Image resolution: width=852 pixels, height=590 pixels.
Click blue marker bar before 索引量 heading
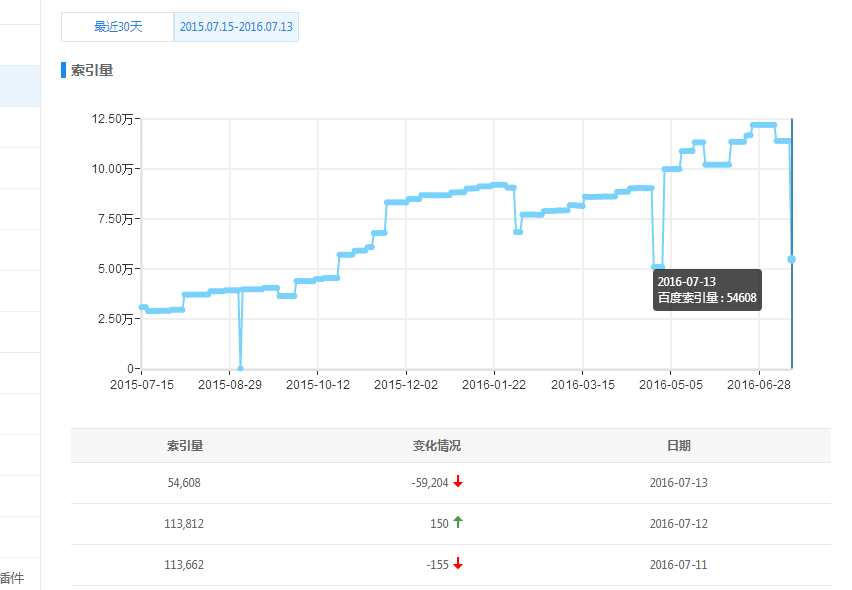[63, 70]
